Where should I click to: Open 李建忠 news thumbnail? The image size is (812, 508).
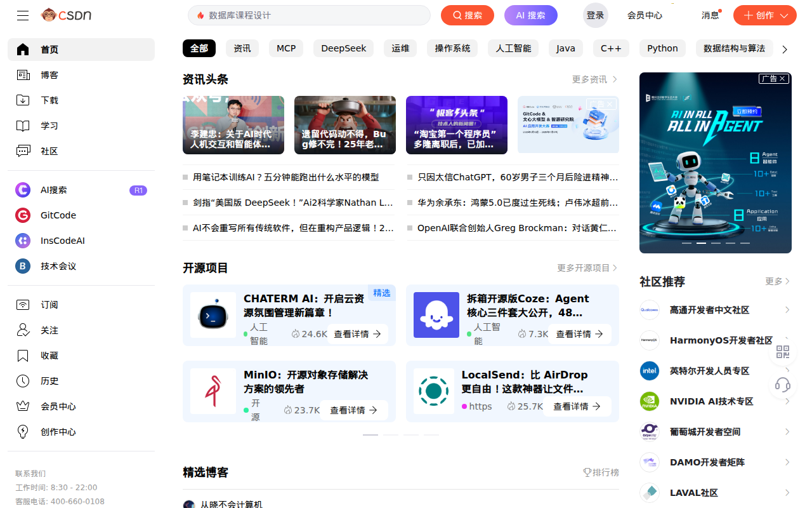tap(233, 125)
